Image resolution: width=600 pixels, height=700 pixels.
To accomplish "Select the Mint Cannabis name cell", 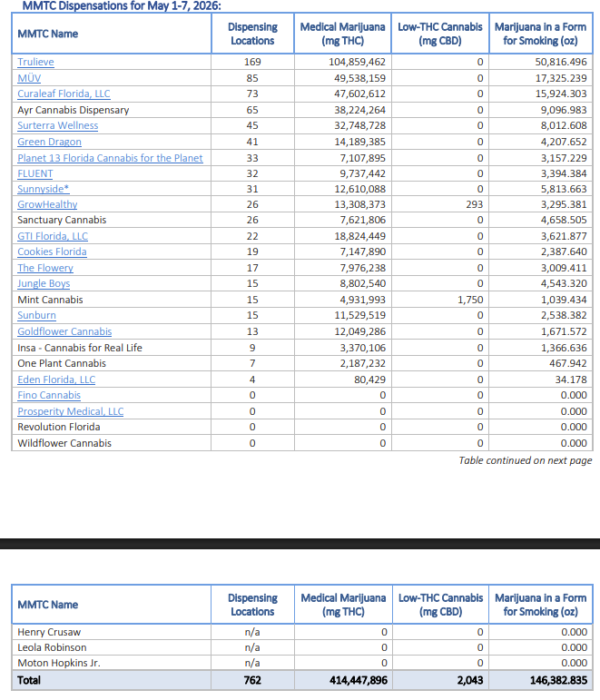I will [x=112, y=300].
